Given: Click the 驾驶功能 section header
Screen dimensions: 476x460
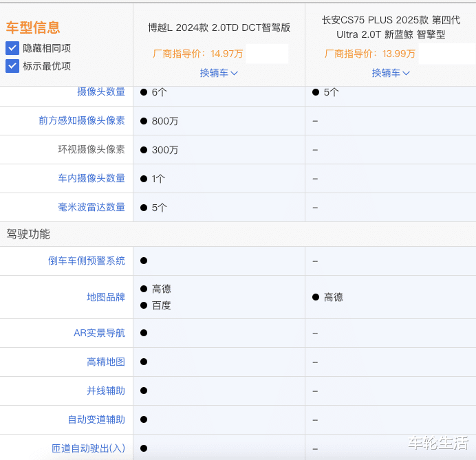Looking at the screenshot, I should (x=28, y=234).
